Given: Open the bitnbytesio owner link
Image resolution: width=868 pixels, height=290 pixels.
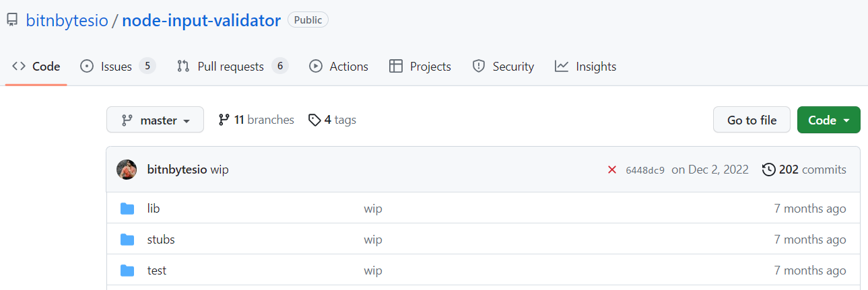Looking at the screenshot, I should coord(67,20).
